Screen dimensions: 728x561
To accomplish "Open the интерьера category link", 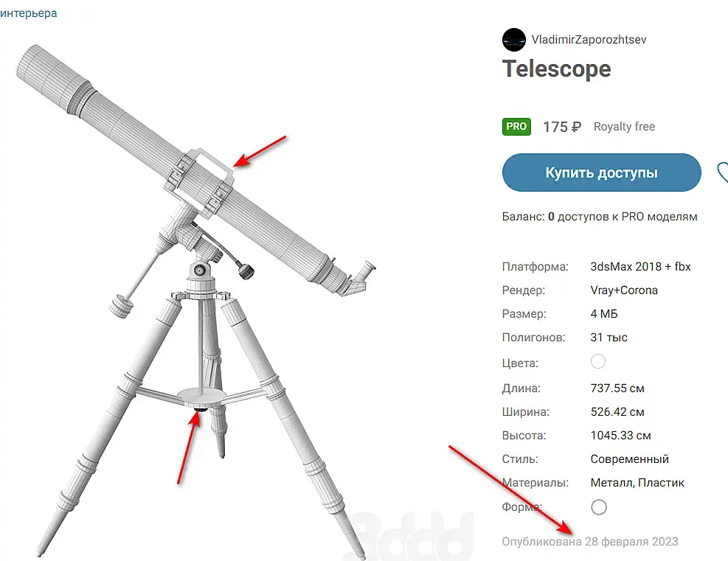I will [x=28, y=13].
